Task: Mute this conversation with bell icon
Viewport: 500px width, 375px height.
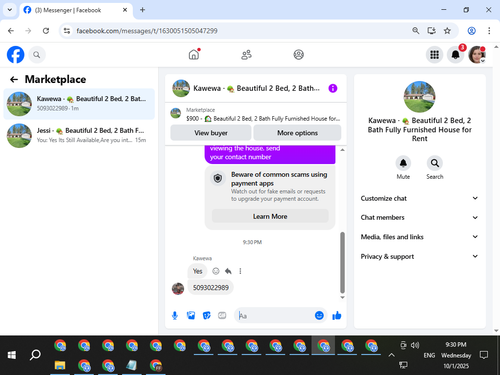Action: 403,163
